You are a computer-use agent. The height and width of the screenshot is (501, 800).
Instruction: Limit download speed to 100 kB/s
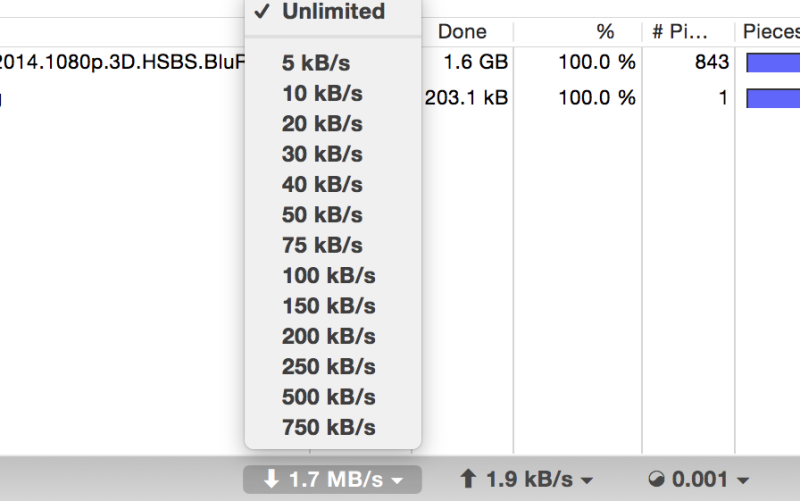click(328, 275)
